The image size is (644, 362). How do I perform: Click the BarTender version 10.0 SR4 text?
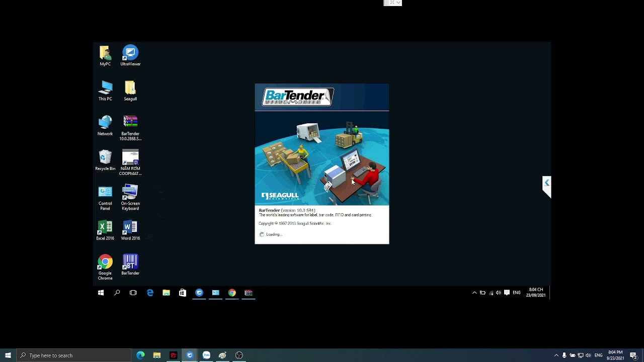(x=287, y=210)
